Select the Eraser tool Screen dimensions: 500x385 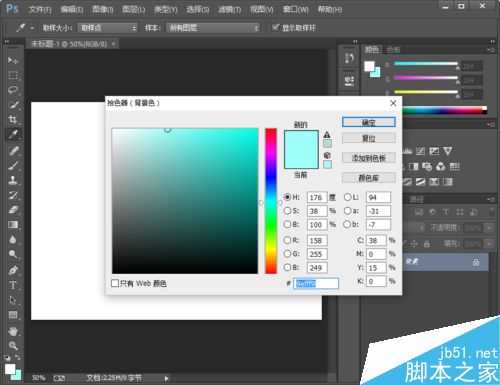13,210
